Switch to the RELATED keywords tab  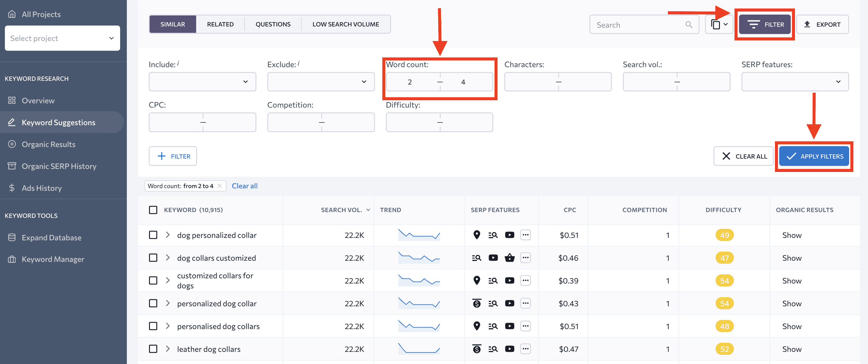(x=220, y=24)
